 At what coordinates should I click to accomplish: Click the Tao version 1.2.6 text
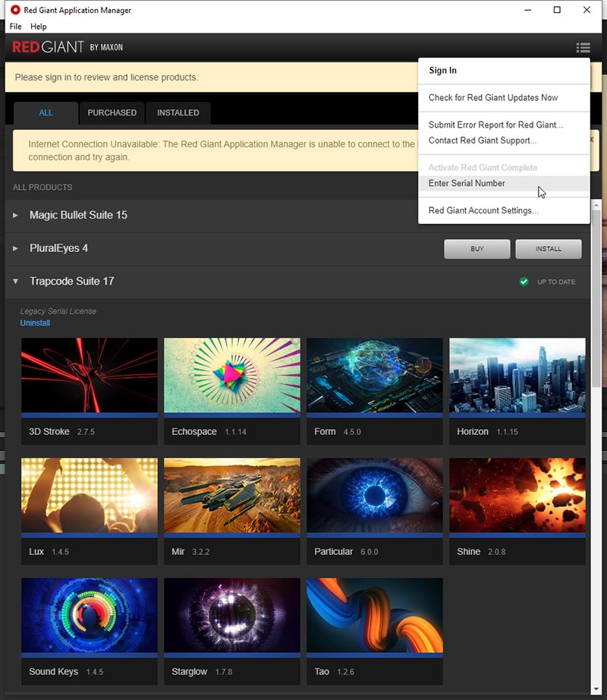346,673
